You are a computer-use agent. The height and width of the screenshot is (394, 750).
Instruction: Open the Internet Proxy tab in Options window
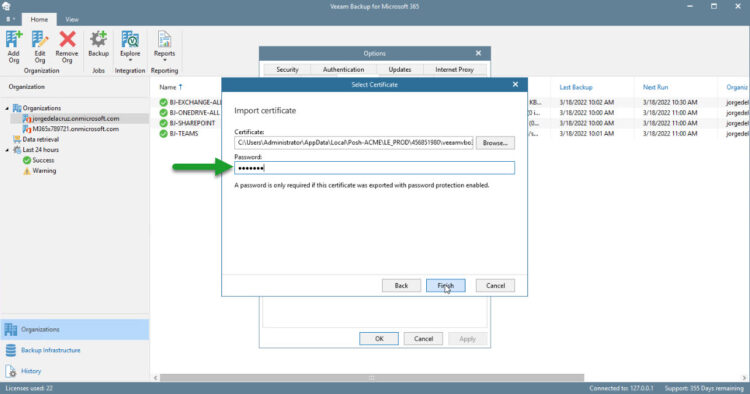(454, 69)
